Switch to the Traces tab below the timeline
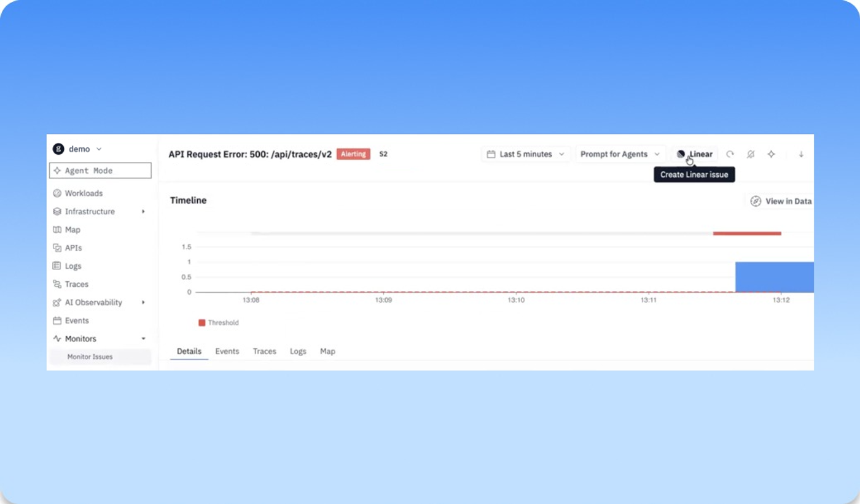The image size is (860, 504). pos(265,351)
